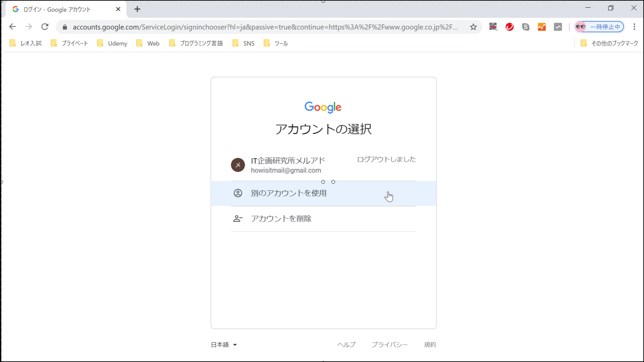Click the forward navigation arrow
Screen dimensions: 644x362
click(29, 27)
